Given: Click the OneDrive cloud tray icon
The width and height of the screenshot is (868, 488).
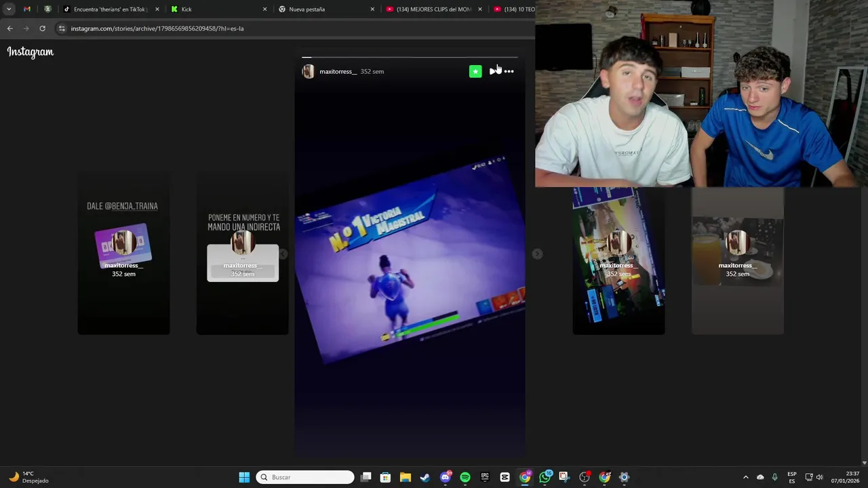Looking at the screenshot, I should pyautogui.click(x=760, y=477).
